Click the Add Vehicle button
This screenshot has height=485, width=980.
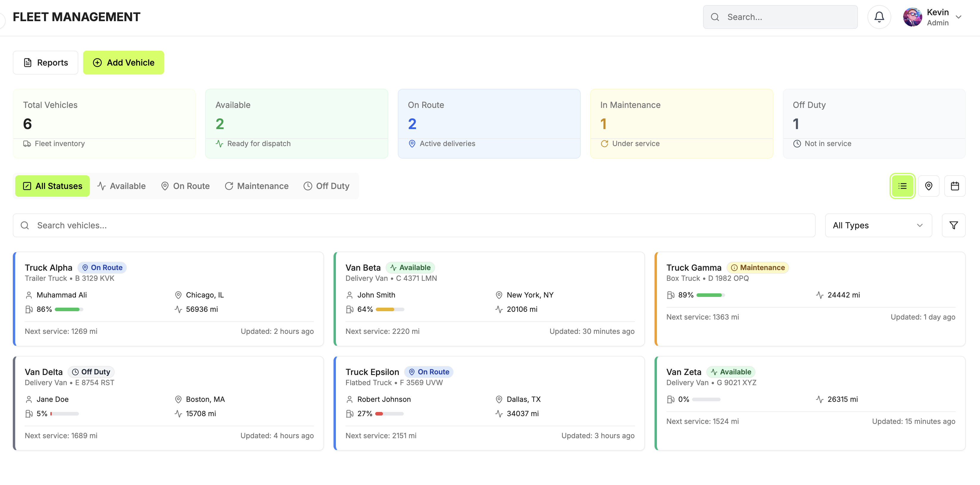(x=123, y=62)
